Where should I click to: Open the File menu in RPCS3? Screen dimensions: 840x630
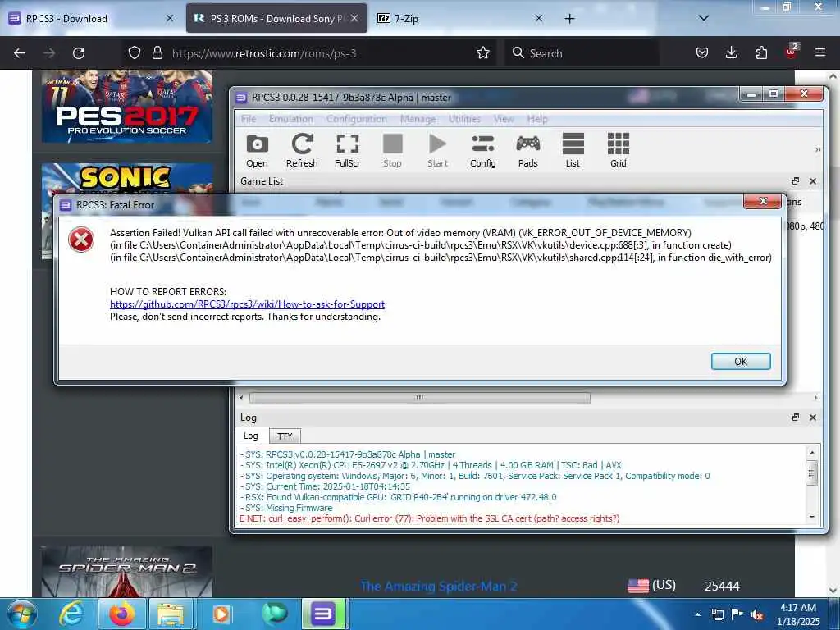[249, 119]
